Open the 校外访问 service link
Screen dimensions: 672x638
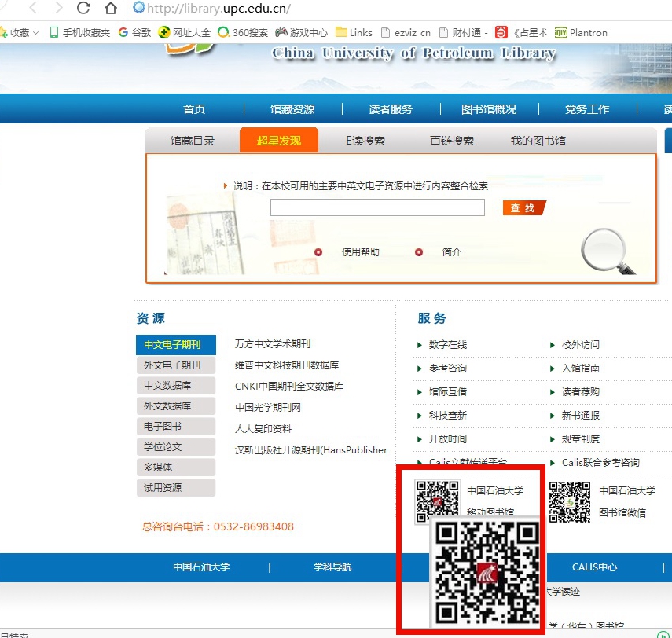click(x=580, y=344)
